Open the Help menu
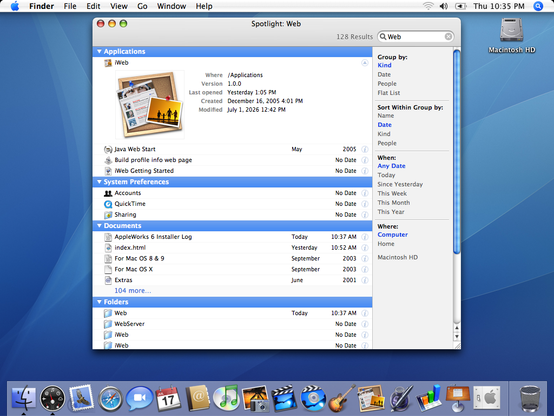This screenshot has width=554, height=416. (x=204, y=6)
